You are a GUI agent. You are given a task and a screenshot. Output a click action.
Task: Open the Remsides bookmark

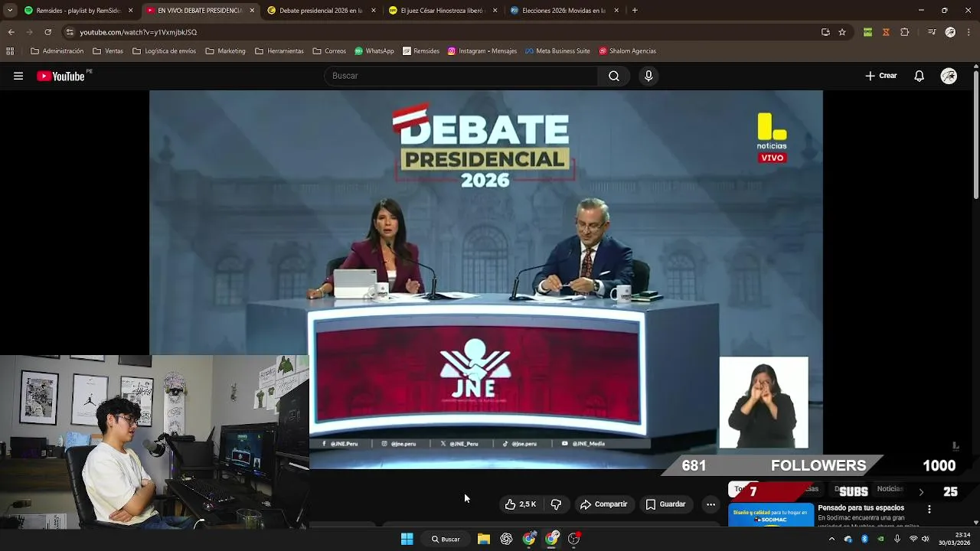pyautogui.click(x=421, y=51)
